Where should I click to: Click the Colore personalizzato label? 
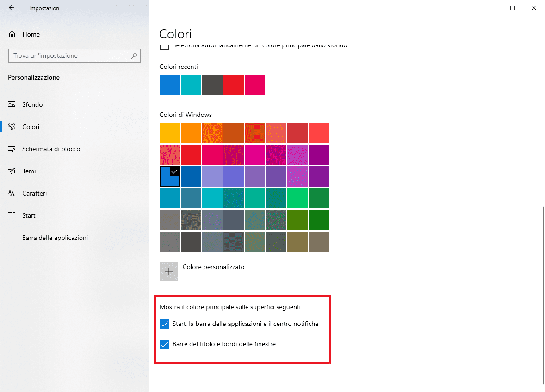(x=213, y=267)
